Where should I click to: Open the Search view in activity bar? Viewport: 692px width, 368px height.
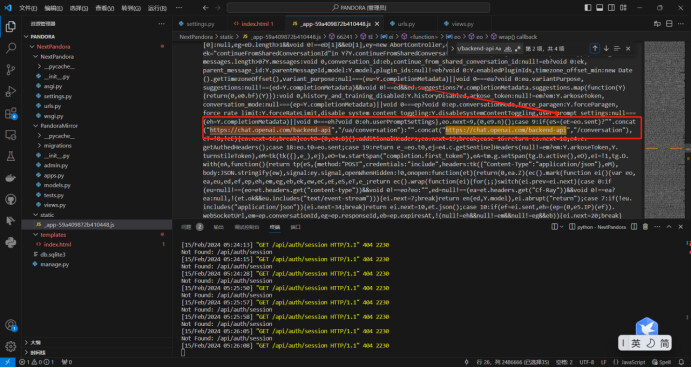coord(11,48)
